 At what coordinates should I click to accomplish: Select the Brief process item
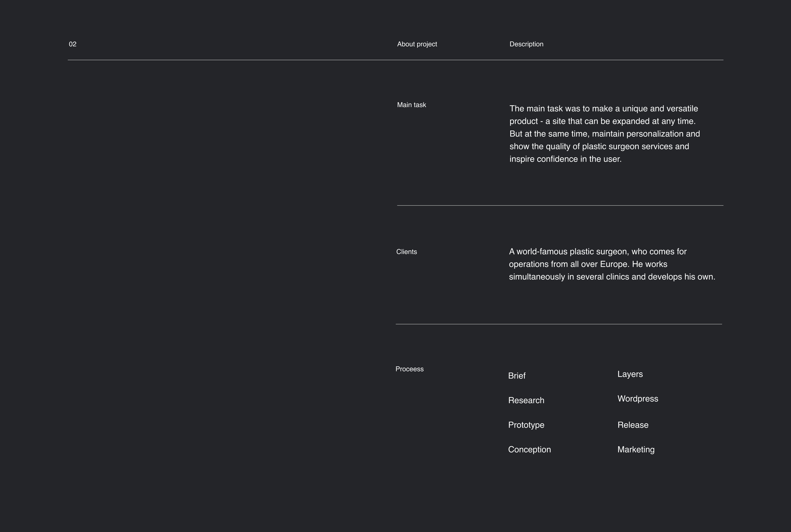click(517, 376)
